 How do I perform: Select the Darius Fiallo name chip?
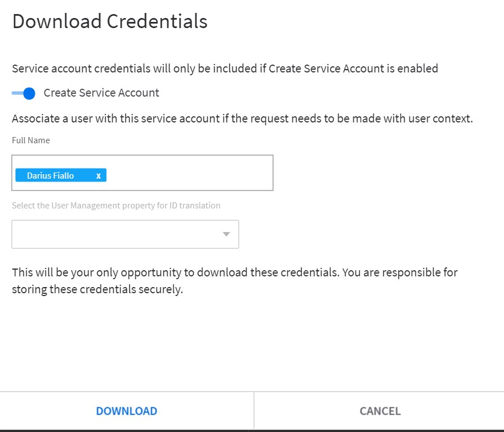click(51, 176)
